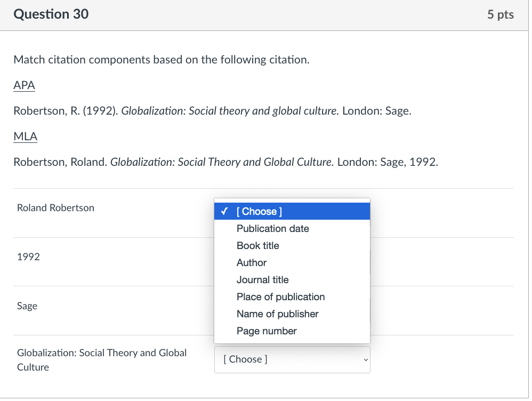
Task: Pick 'Name of publisher' from the dropdown
Action: coord(277,314)
